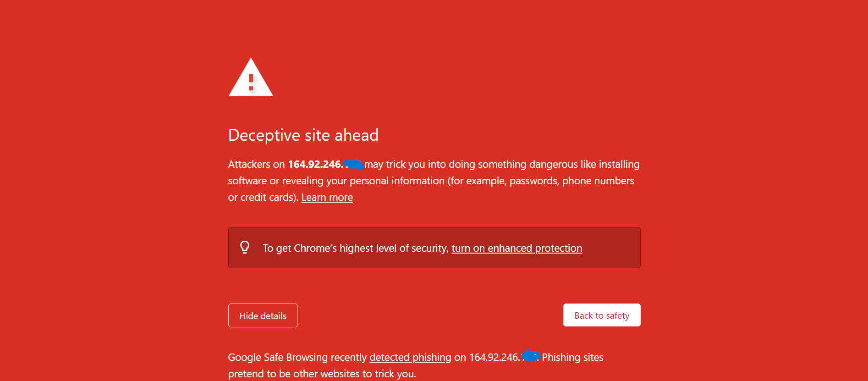Click the "or credit cards)." text
The height and width of the screenshot is (381, 868).
point(263,198)
